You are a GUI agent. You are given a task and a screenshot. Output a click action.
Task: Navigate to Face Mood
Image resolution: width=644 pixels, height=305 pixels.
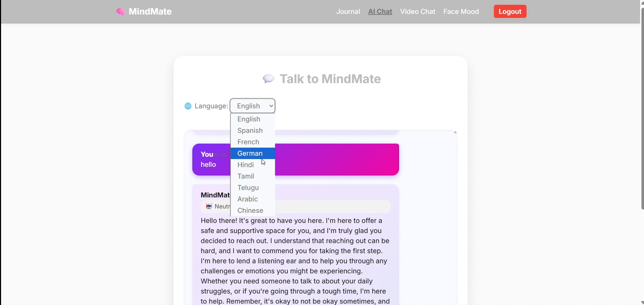click(461, 11)
